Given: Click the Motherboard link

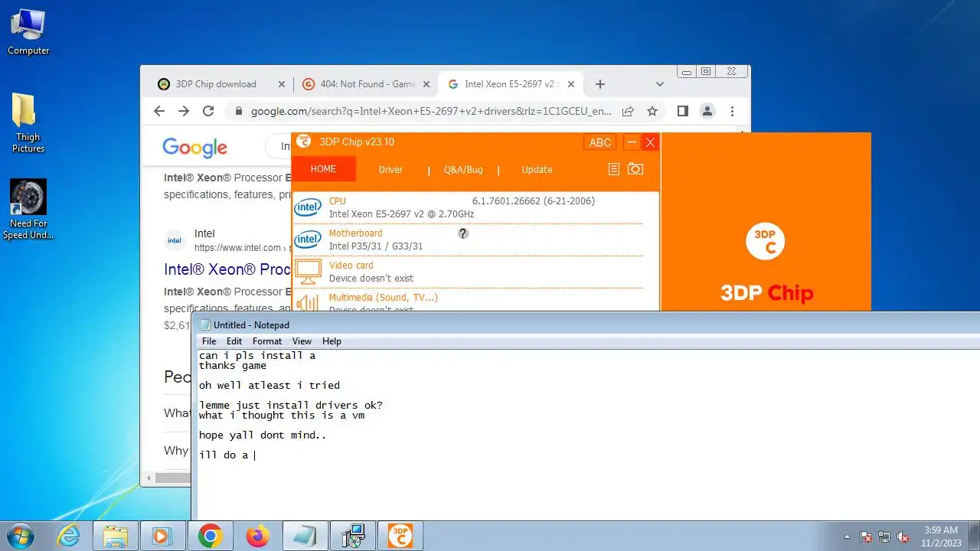Looking at the screenshot, I should click(355, 233).
